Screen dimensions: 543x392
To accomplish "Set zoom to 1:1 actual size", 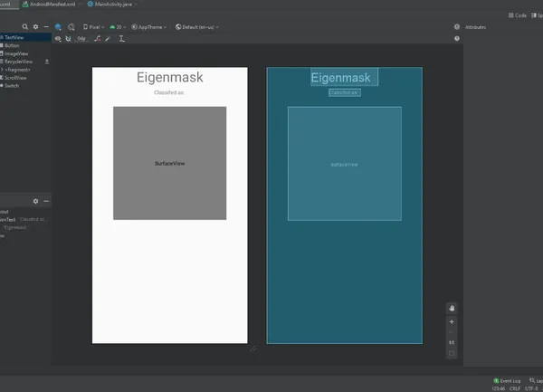I will (x=452, y=342).
